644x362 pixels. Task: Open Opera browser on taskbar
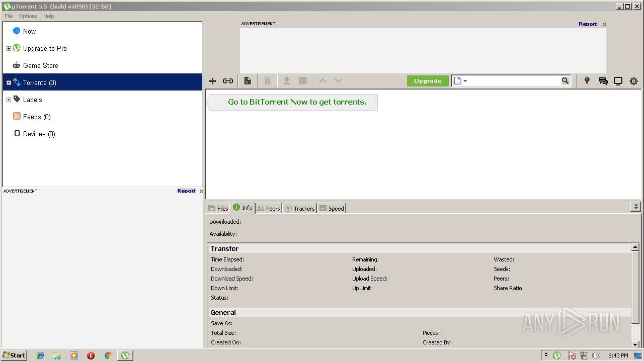(x=91, y=355)
